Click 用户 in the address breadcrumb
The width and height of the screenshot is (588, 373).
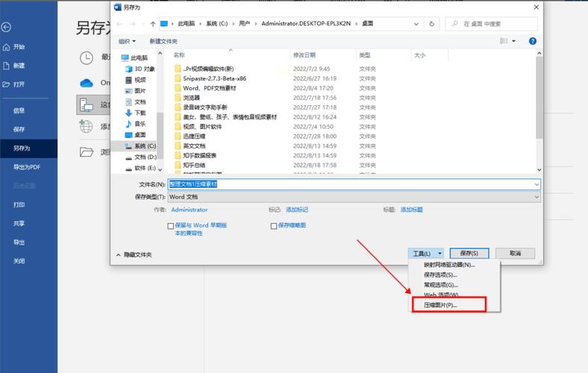point(245,24)
